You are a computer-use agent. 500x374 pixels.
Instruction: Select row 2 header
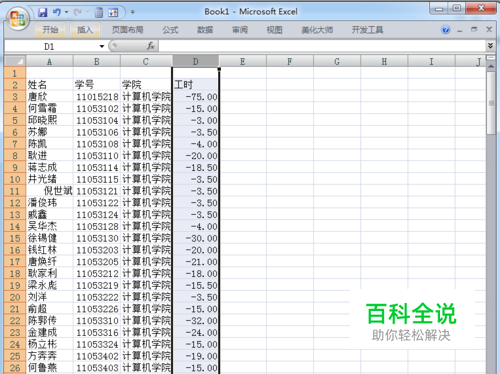pos(15,85)
